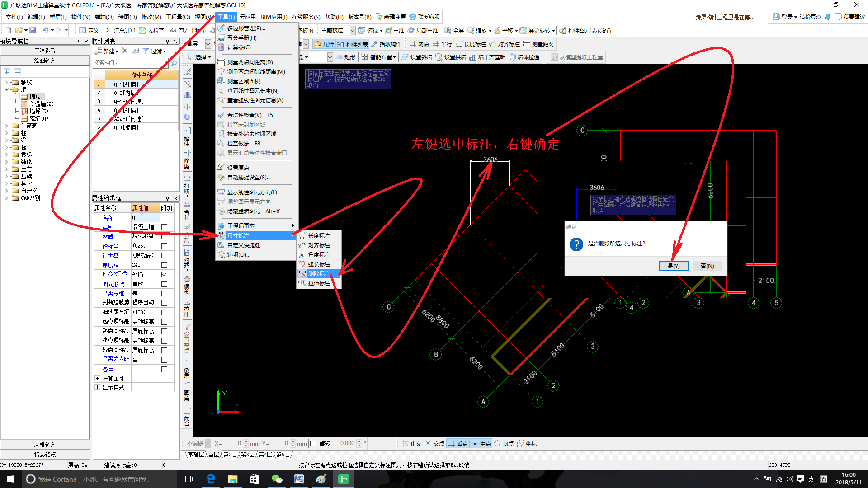Switch to 第2层 floor tab
This screenshot has width=868, height=488.
230,455
